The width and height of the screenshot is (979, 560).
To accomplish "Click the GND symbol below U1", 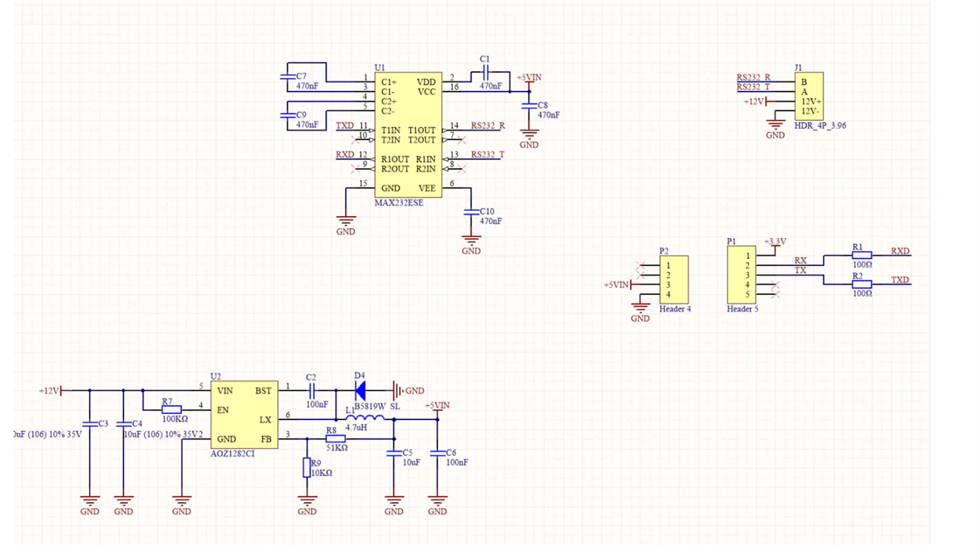I will [345, 220].
